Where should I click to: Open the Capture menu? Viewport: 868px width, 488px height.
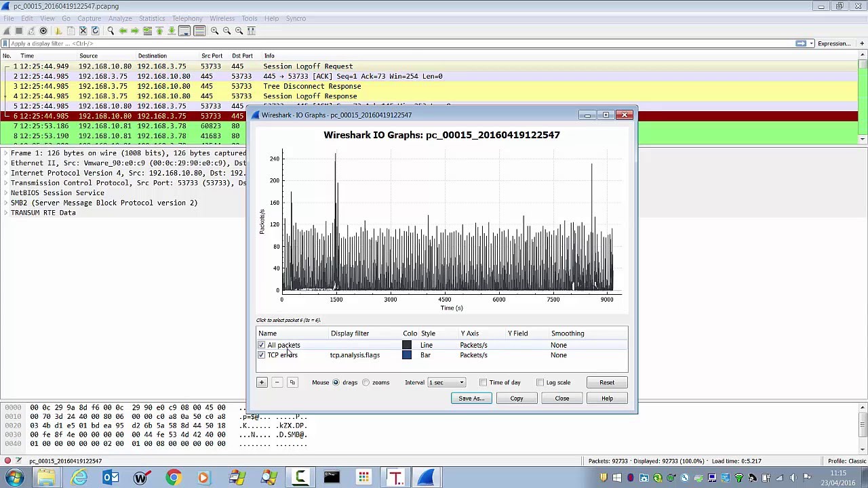point(89,18)
